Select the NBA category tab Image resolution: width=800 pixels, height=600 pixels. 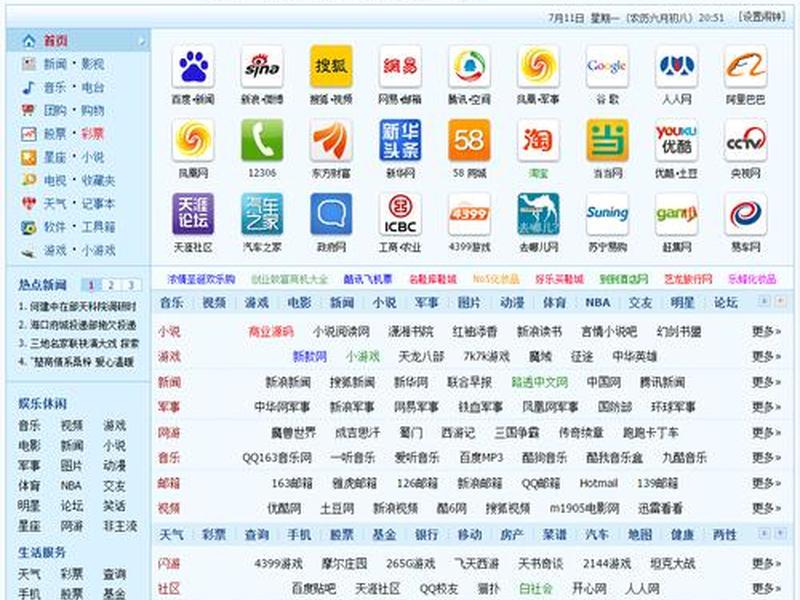597,303
